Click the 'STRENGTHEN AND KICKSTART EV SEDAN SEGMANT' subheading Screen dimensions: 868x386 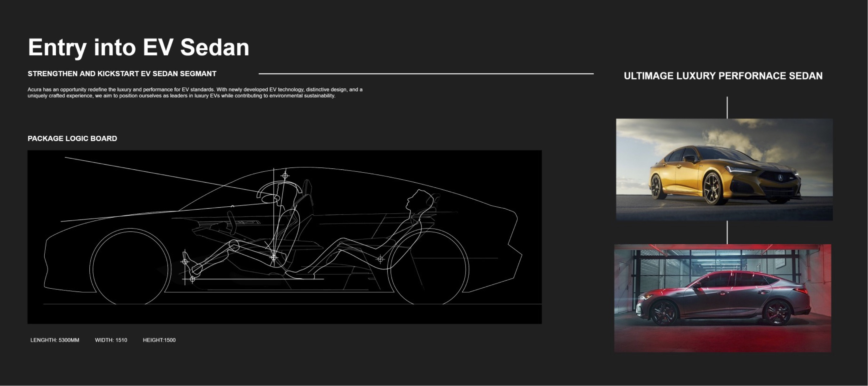[x=122, y=74]
